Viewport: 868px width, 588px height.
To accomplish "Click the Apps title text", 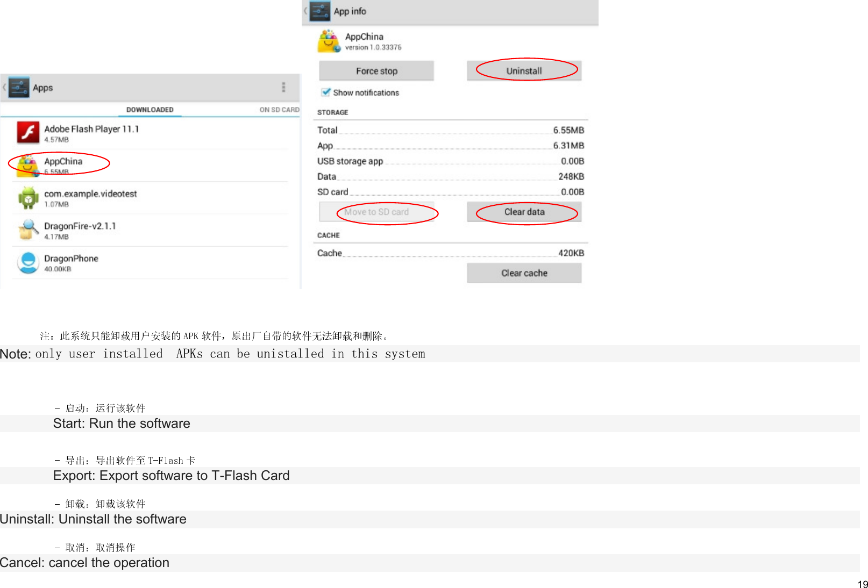I will coord(43,88).
